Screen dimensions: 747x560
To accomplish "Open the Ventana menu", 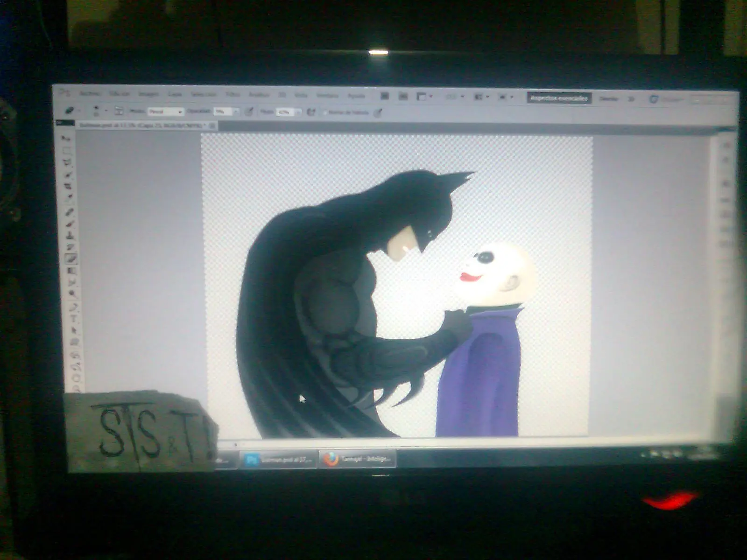I will tap(327, 96).
